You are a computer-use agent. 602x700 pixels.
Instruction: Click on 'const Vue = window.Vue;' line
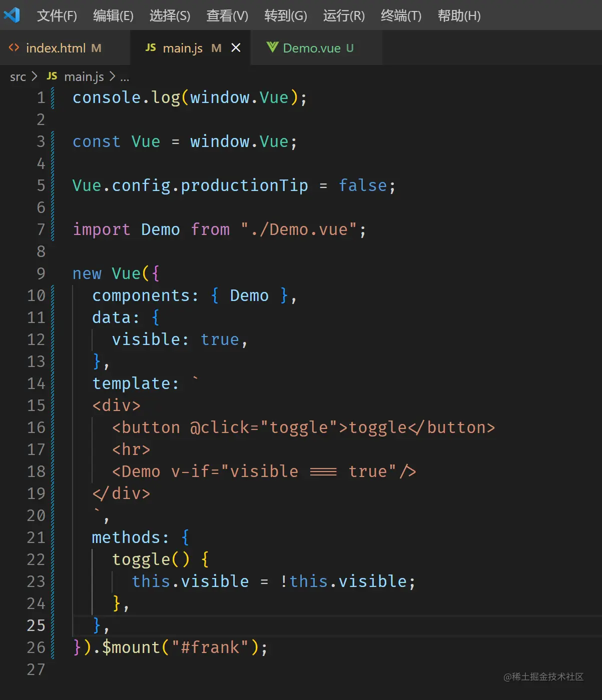(185, 141)
